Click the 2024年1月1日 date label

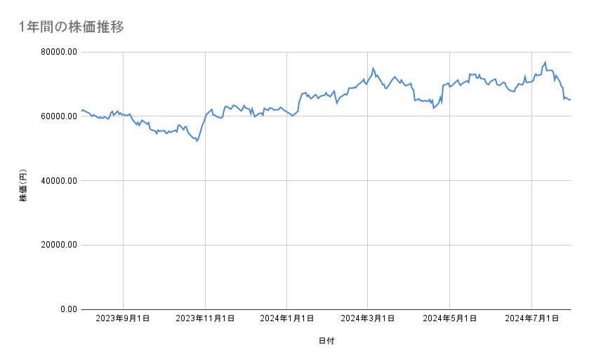[x=286, y=319]
